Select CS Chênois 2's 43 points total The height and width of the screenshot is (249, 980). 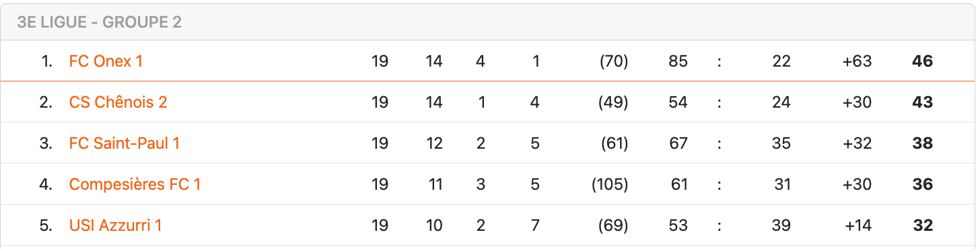(x=922, y=102)
